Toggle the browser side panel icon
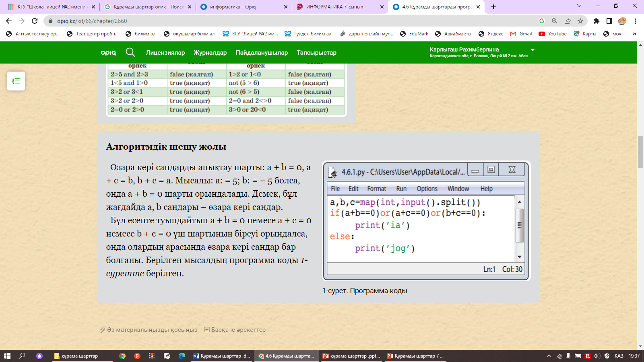This screenshot has height=362, width=644. click(x=609, y=21)
